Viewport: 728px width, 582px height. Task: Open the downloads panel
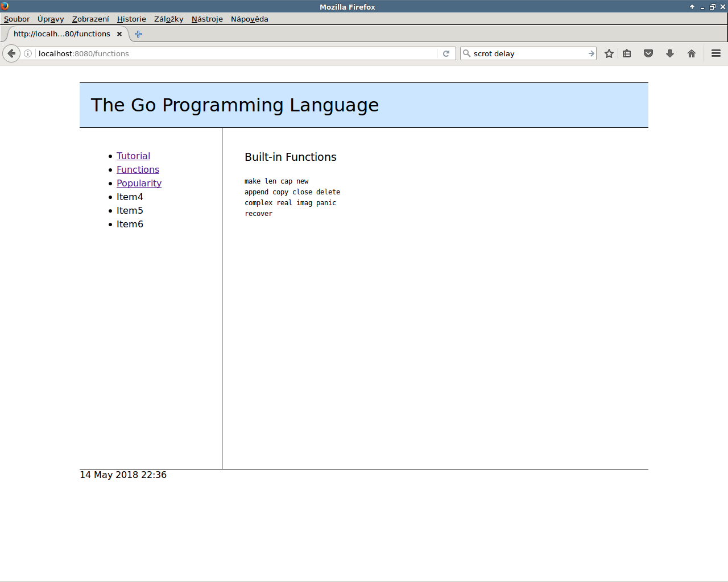coord(670,53)
